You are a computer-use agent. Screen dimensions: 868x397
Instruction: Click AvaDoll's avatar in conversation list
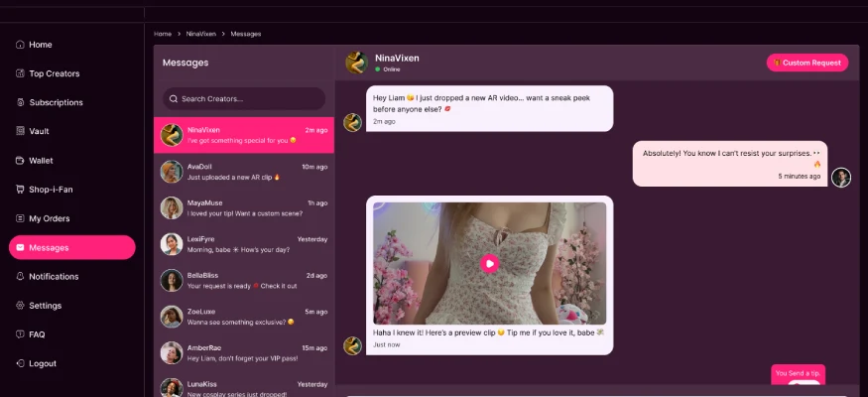pyautogui.click(x=172, y=172)
